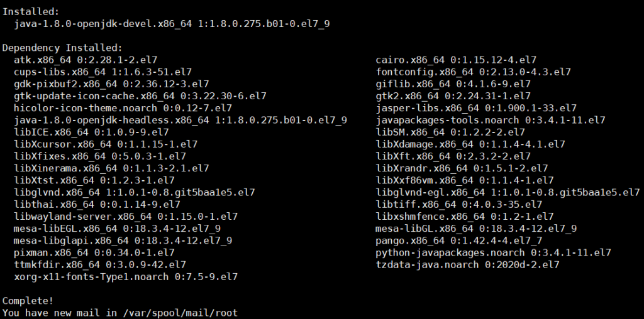Click the fontconfig.x86_64 package entry
The width and height of the screenshot is (644, 319).
point(473,72)
